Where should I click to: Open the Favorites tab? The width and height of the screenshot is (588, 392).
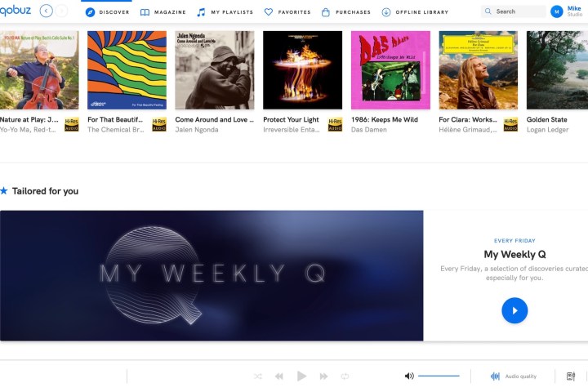tap(287, 12)
